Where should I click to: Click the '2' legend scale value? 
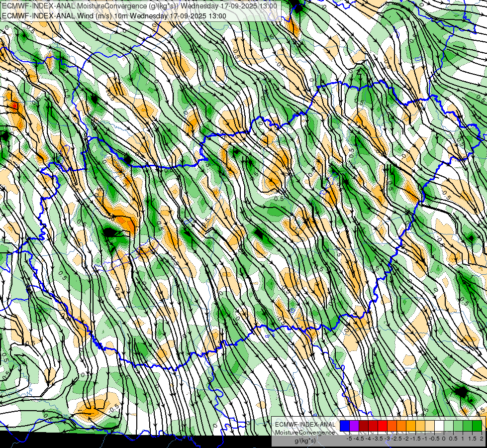482,439
